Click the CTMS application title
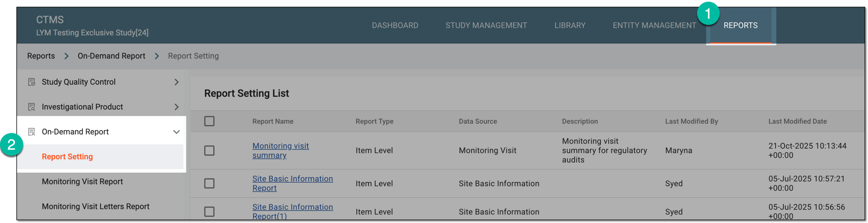Viewport: 868px width, 223px height. click(50, 19)
